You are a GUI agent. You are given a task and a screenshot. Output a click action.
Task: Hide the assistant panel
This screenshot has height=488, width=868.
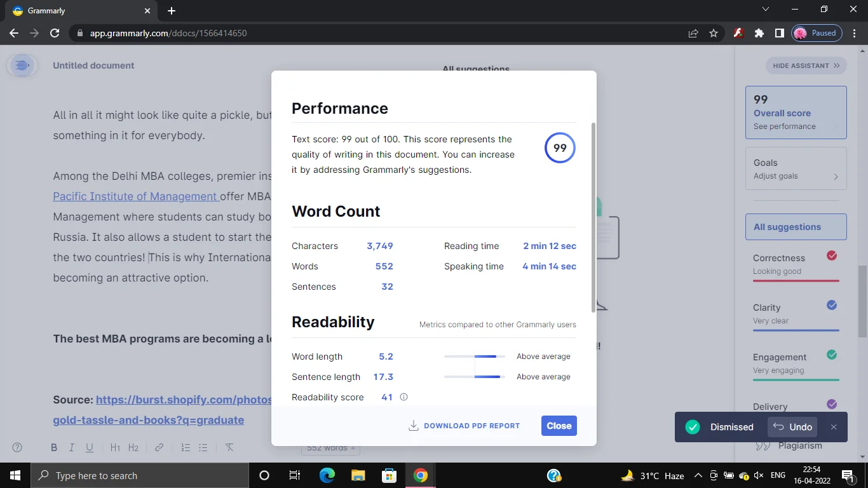click(806, 65)
